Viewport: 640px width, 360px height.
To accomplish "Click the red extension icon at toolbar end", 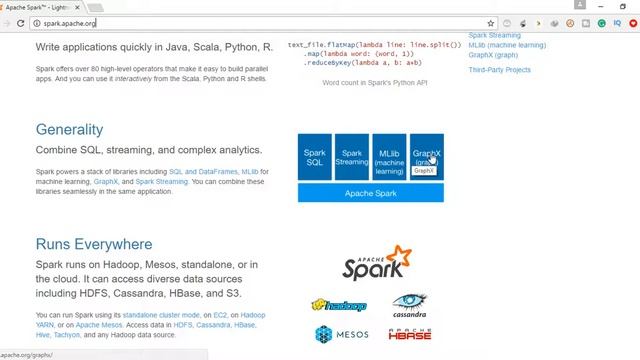I will [633, 23].
